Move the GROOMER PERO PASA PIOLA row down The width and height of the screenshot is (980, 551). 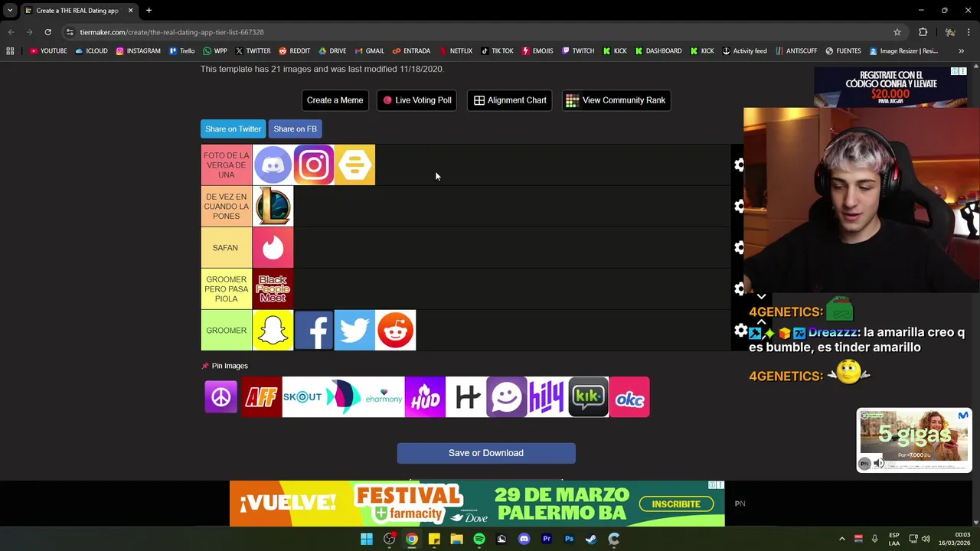(x=761, y=296)
